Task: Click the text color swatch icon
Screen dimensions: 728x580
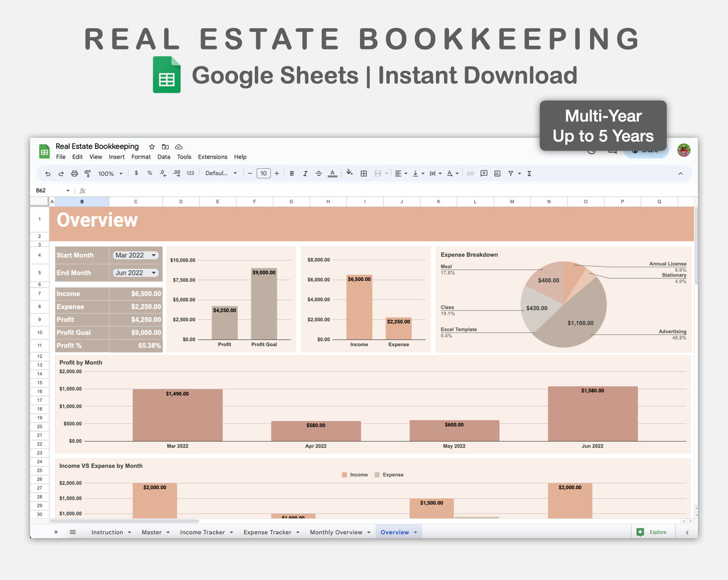Action: pyautogui.click(x=333, y=173)
